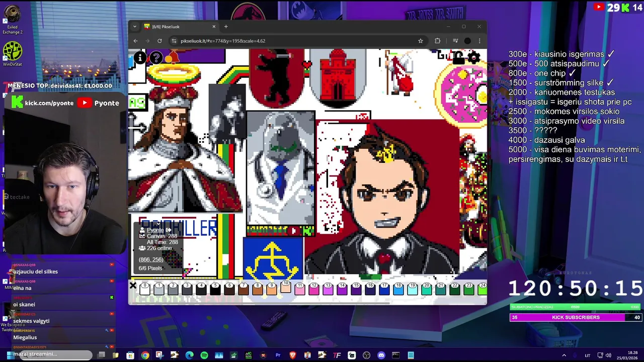Open the terminal from the taskbar
Screen dimensions: 644x362
(395, 355)
